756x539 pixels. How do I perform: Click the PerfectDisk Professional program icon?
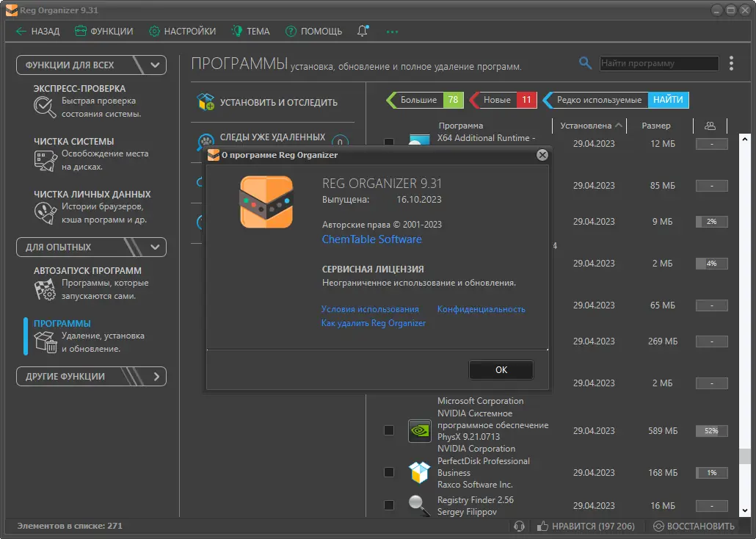[419, 472]
